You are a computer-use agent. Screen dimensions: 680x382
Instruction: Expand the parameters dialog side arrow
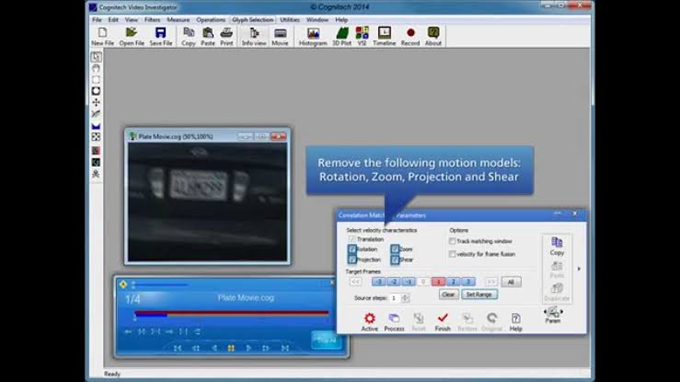coord(579,269)
